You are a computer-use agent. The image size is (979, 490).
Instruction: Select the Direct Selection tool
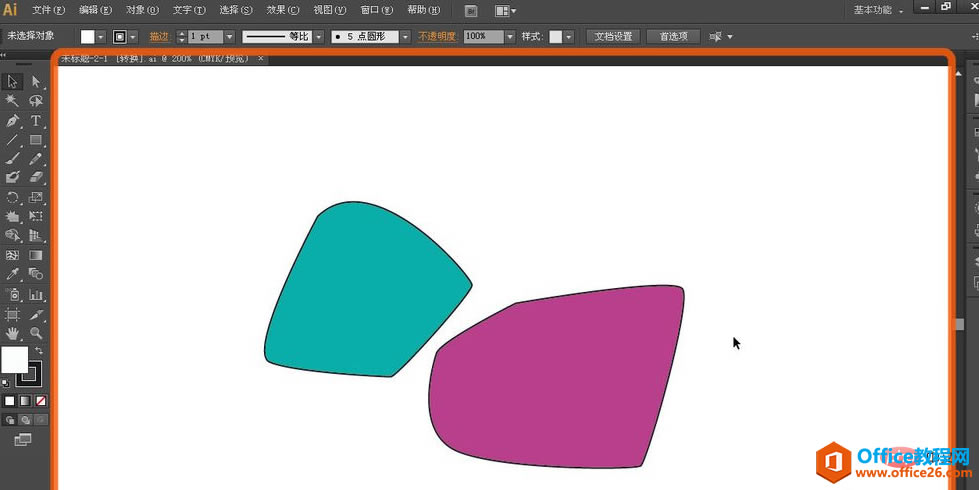[x=36, y=82]
